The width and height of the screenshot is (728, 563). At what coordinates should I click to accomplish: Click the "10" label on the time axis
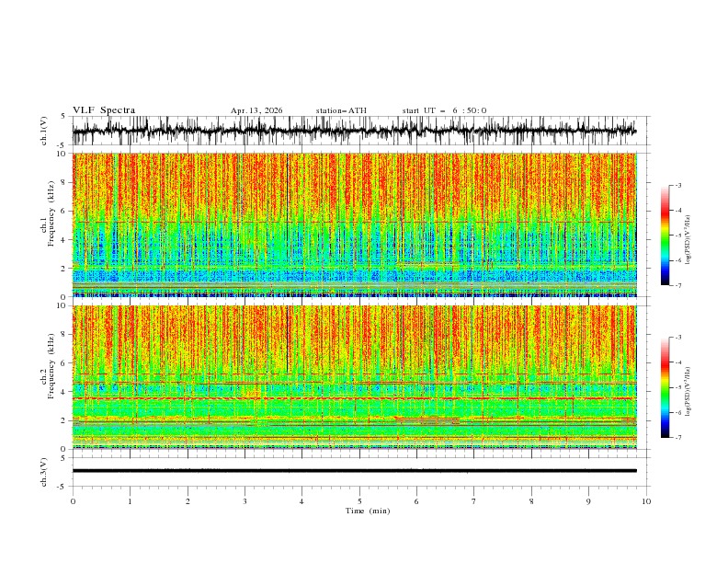click(x=646, y=501)
